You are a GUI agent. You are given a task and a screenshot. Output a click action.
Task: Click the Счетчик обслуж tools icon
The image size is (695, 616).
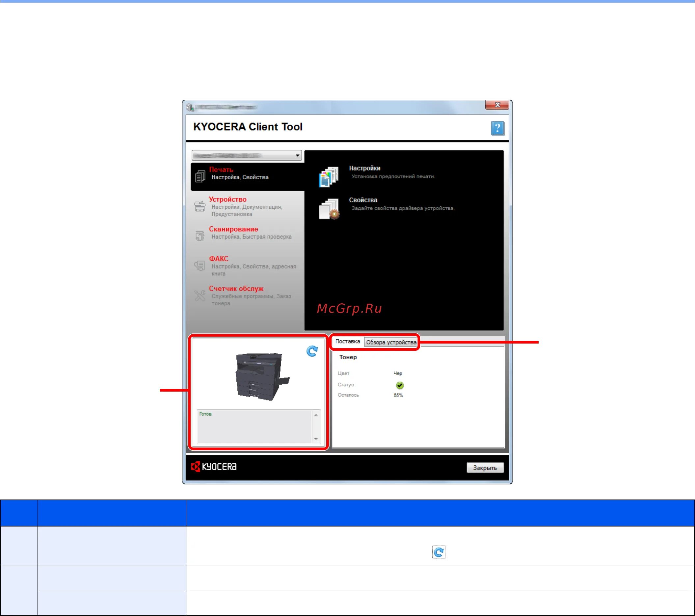[200, 295]
